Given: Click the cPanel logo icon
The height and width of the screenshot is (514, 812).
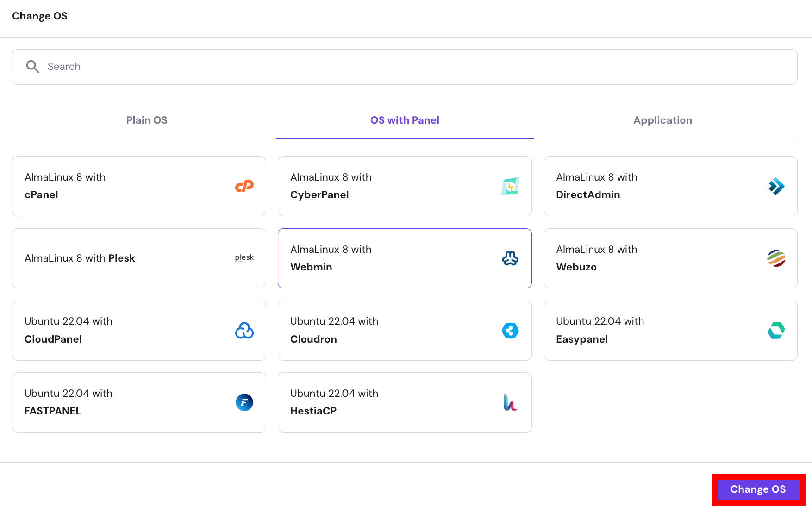Looking at the screenshot, I should pos(244,186).
